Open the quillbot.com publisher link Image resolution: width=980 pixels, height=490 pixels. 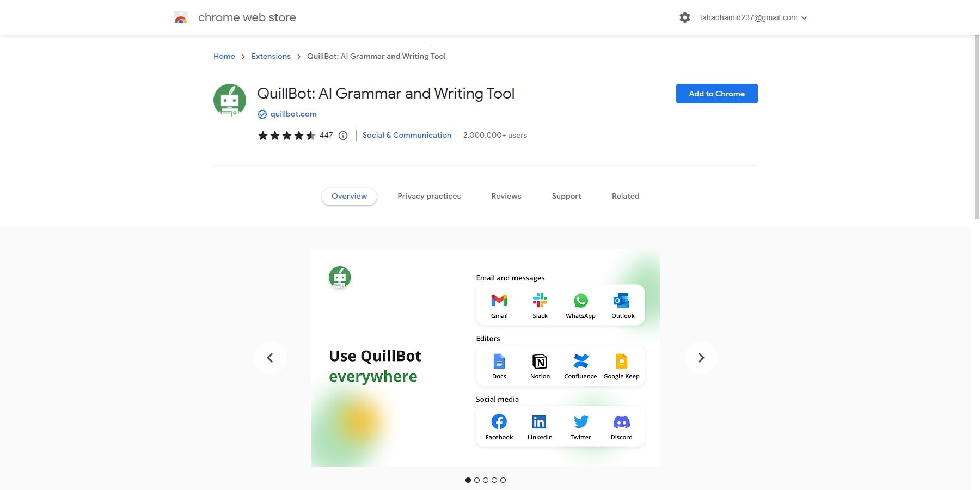point(293,114)
